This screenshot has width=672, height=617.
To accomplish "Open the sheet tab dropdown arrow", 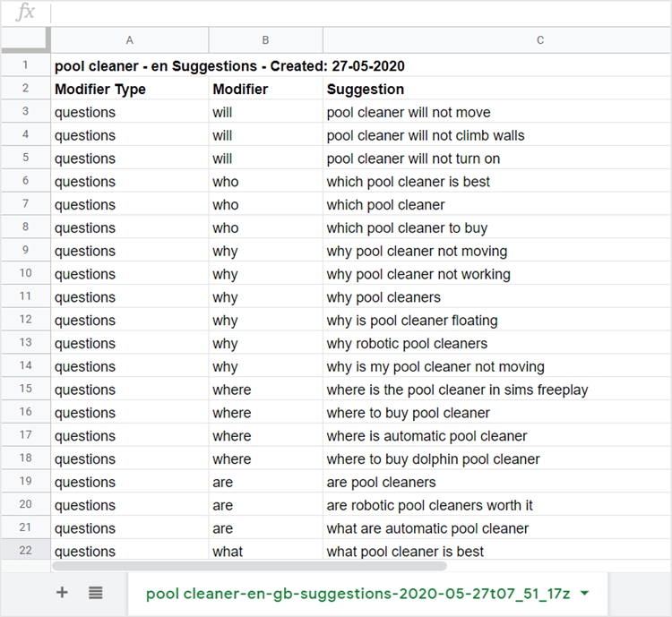I will (x=585, y=593).
